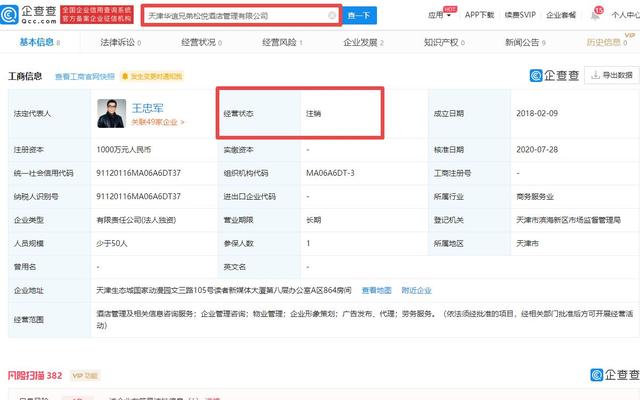Click the 经营状态 label cell
Viewport: 640px width, 400px height.
(259, 113)
